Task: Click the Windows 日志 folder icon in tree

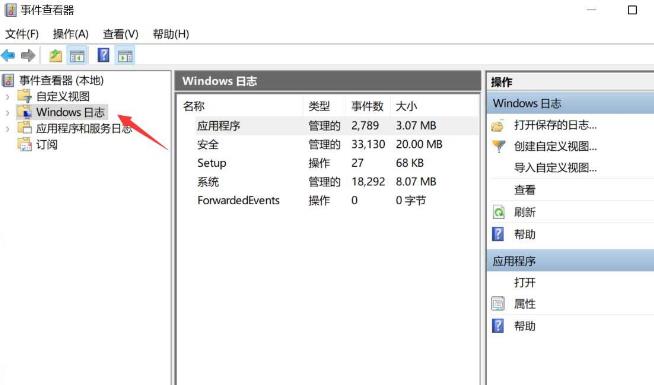Action: coord(24,112)
